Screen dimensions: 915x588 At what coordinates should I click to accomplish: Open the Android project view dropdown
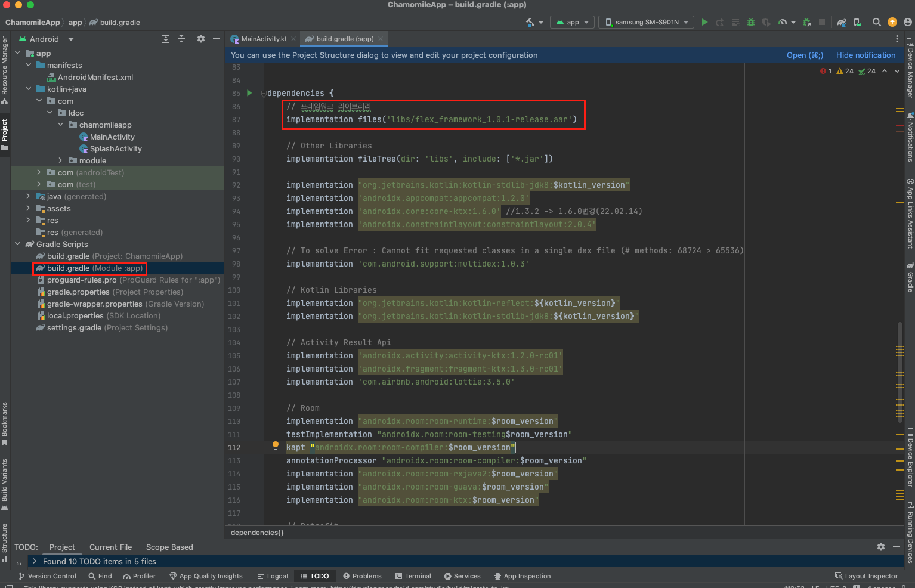[x=47, y=39]
